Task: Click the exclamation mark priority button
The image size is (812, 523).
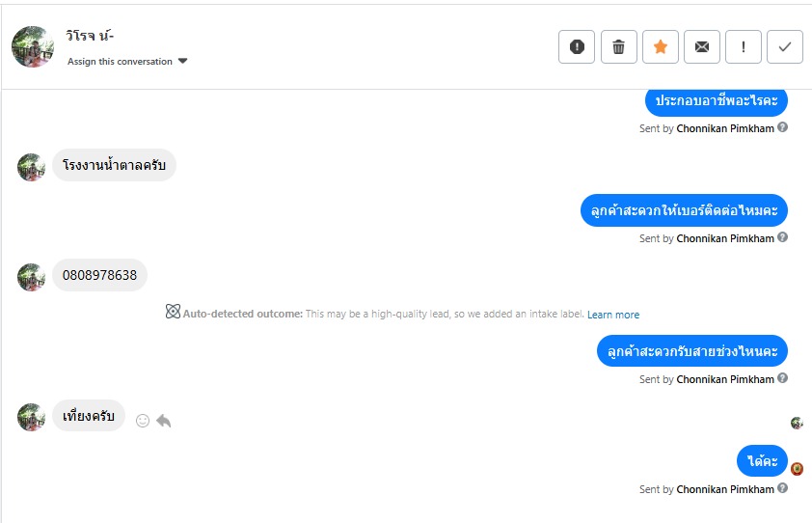Action: (x=744, y=46)
